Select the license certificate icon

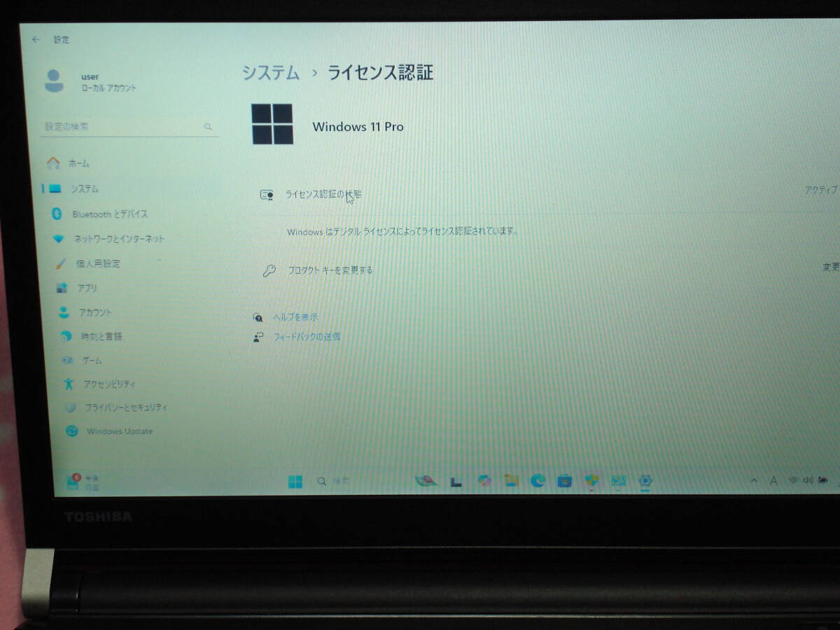267,195
